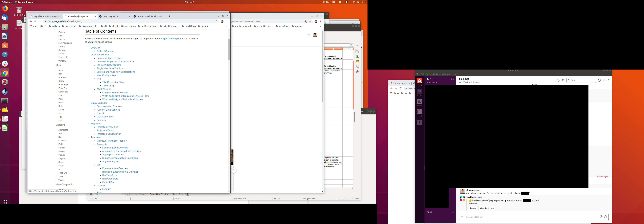The width and height of the screenshot is (644, 224).
Task: Expand the A²I² workspace name dropdown
Action: [433, 79]
